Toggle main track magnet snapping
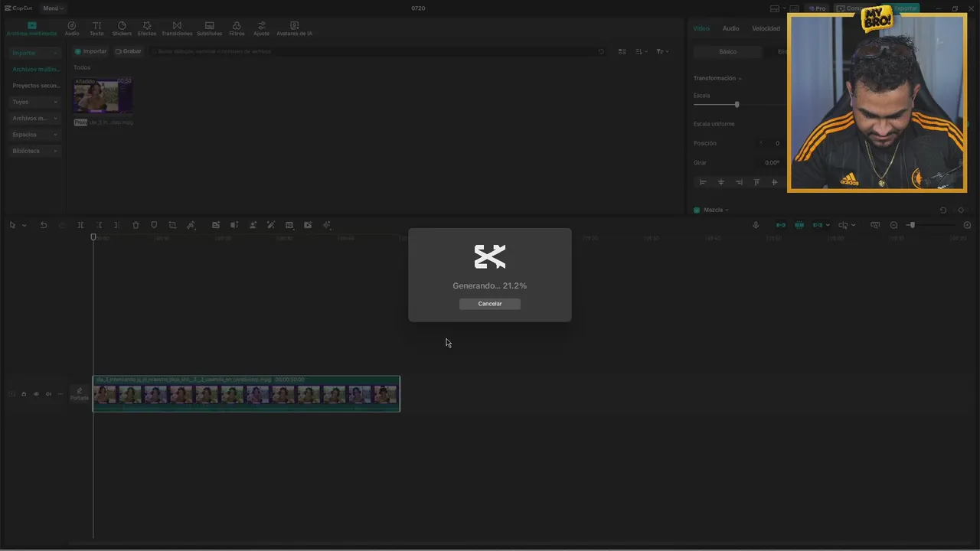 coord(781,225)
